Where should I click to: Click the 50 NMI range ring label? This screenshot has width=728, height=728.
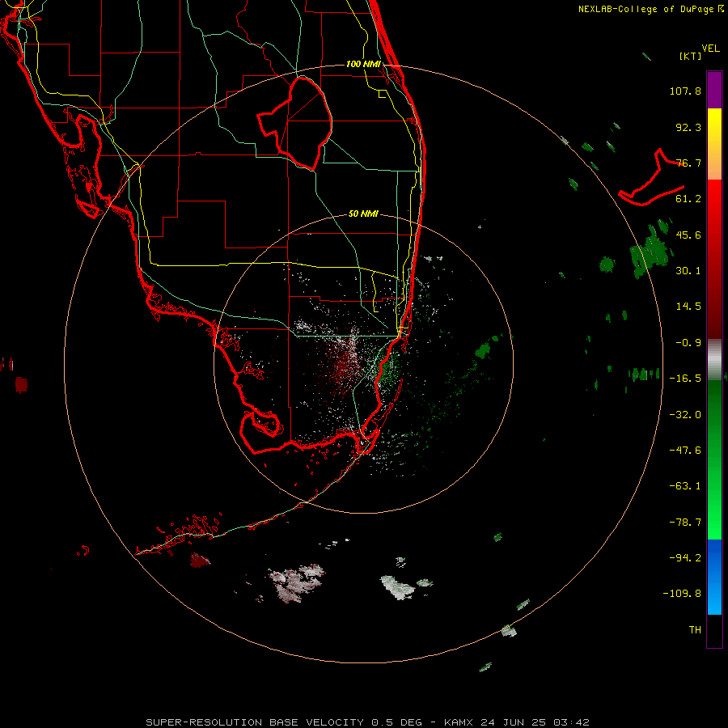(x=363, y=214)
